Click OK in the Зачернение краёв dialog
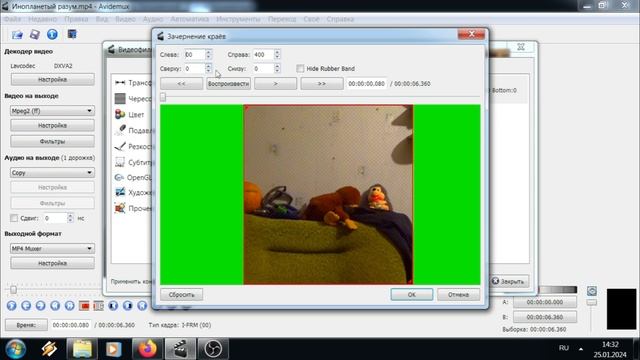 click(411, 294)
